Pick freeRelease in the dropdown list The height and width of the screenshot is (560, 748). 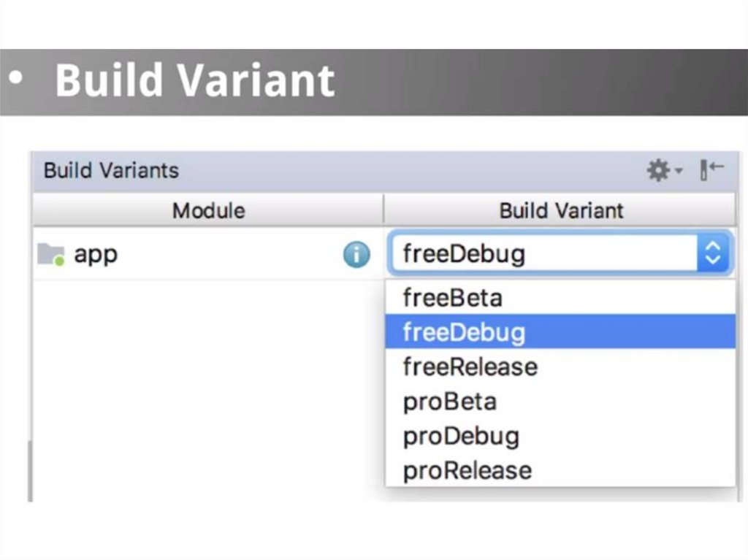(x=470, y=367)
